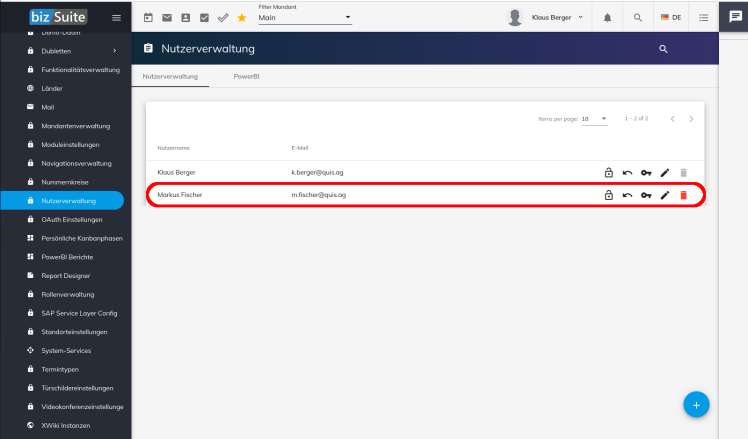This screenshot has width=748, height=439.
Task: Open the calendar icon in top toolbar
Action: point(148,18)
